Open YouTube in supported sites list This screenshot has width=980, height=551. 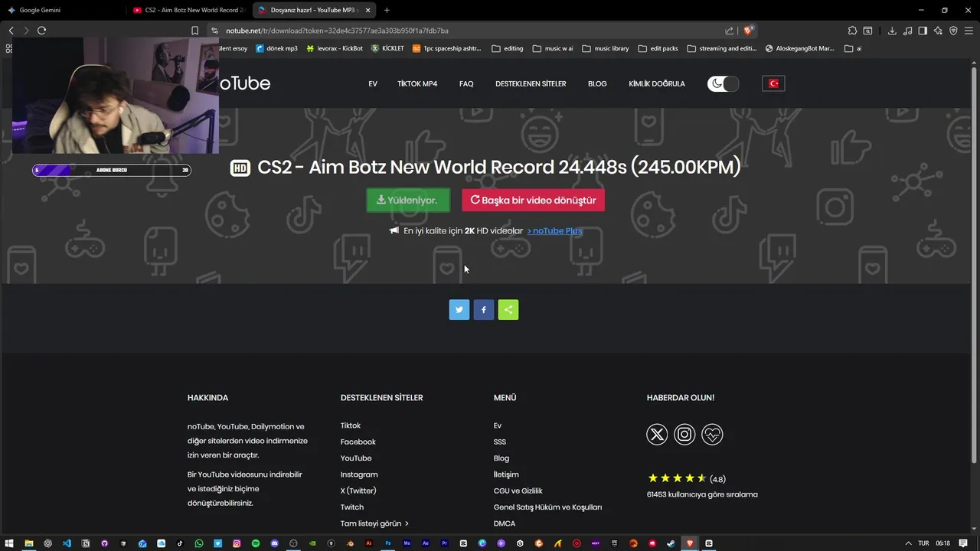pos(356,458)
